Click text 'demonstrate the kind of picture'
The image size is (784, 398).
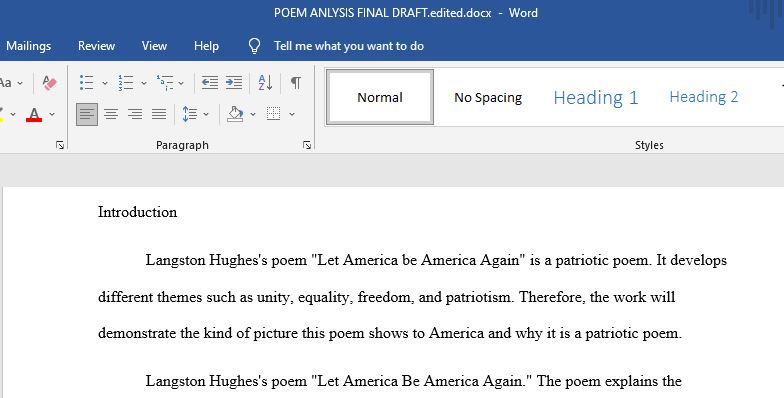198,333
